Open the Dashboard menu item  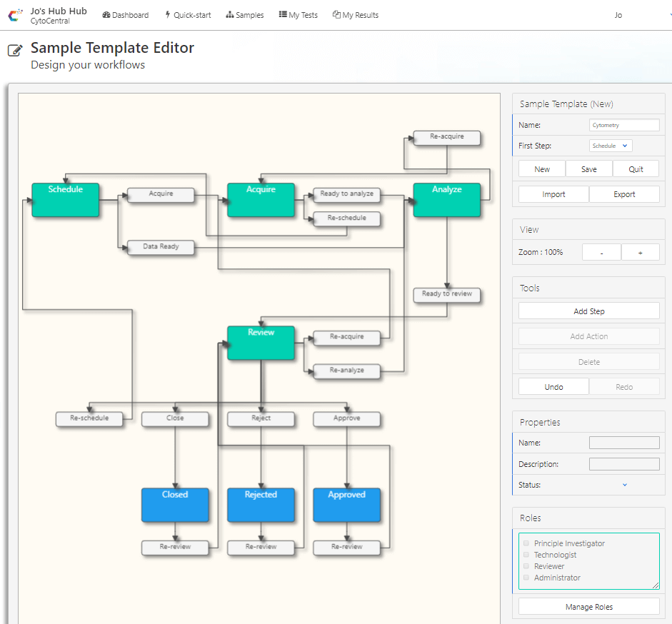[125, 15]
